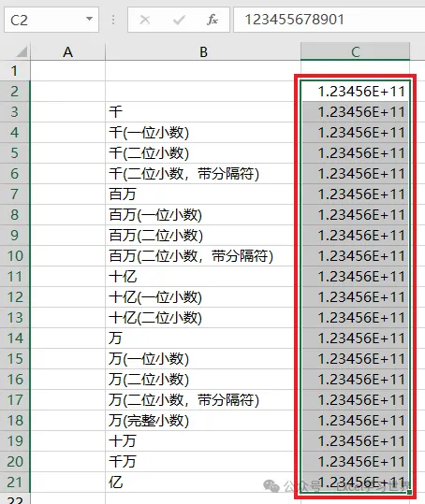Screen dimensions: 425x504
Task: Click cell B13 十亿(二位小数)
Action: coord(203,318)
